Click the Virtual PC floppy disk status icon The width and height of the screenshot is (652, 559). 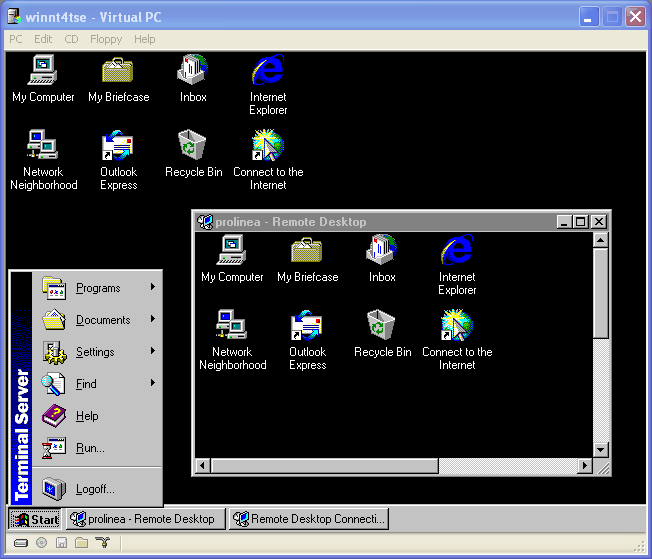click(x=62, y=542)
